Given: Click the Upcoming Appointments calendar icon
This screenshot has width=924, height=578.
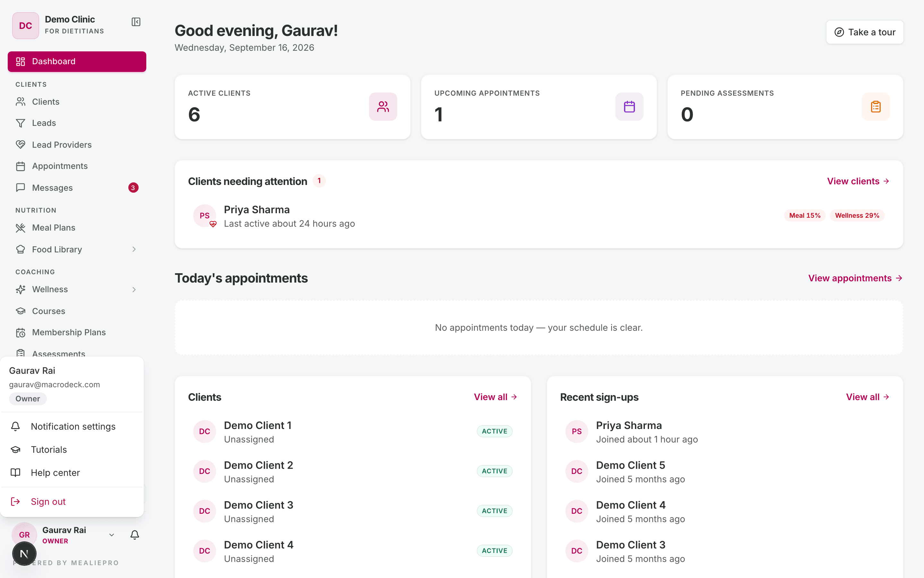Looking at the screenshot, I should 629,107.
